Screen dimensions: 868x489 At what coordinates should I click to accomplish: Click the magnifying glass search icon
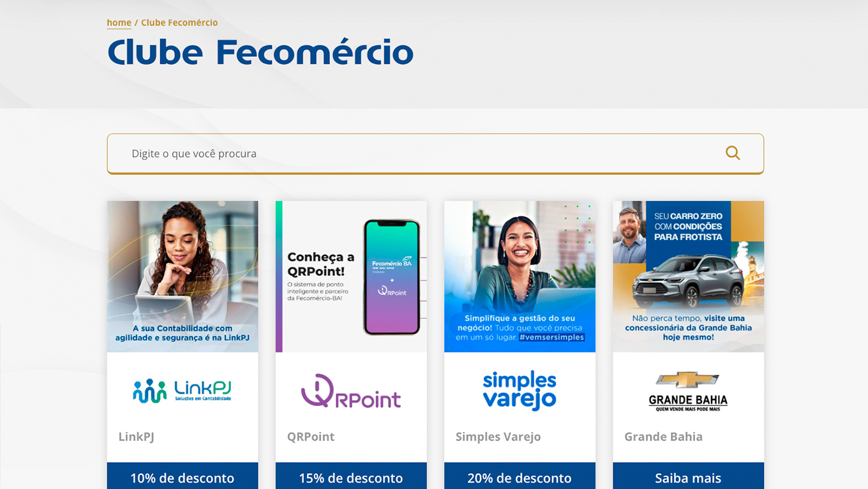(x=733, y=153)
